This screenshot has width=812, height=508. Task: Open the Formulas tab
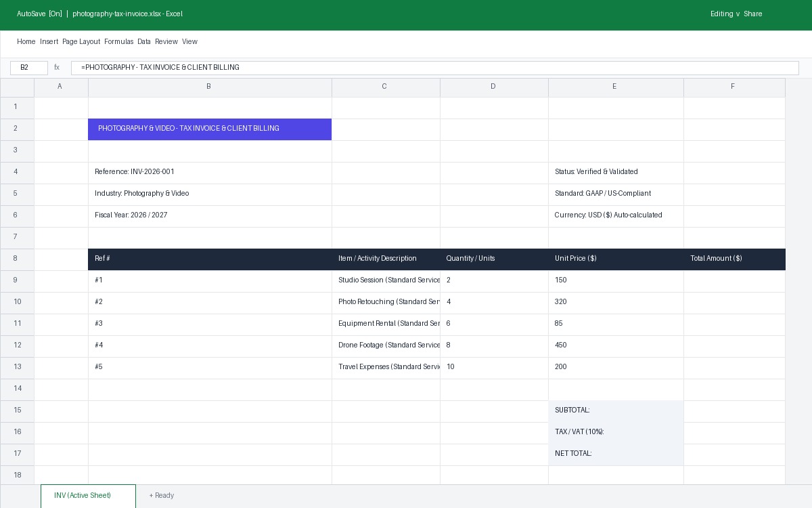point(119,41)
